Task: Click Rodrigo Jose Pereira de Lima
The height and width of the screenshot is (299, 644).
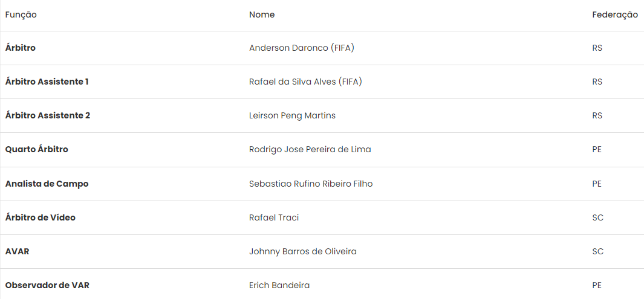Action: [x=310, y=149]
